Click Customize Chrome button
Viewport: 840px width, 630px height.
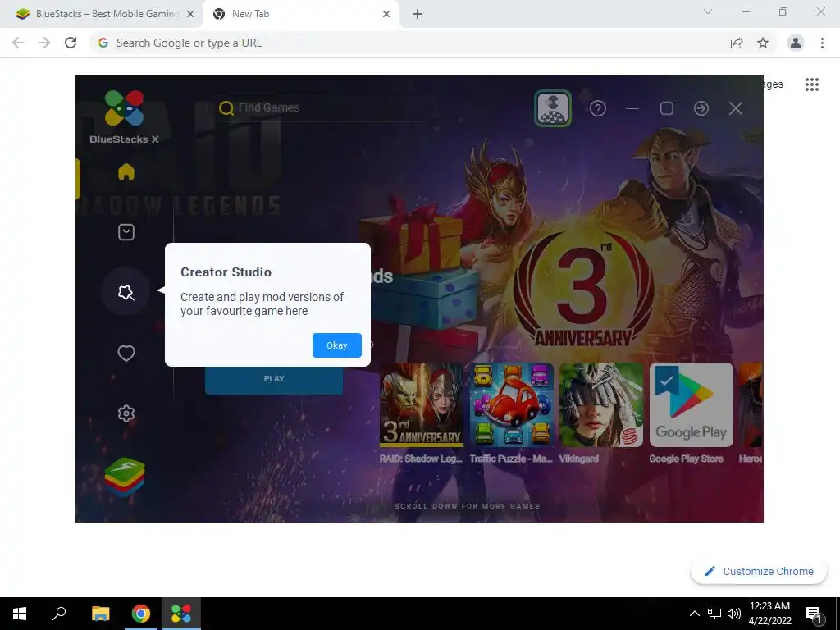(759, 571)
